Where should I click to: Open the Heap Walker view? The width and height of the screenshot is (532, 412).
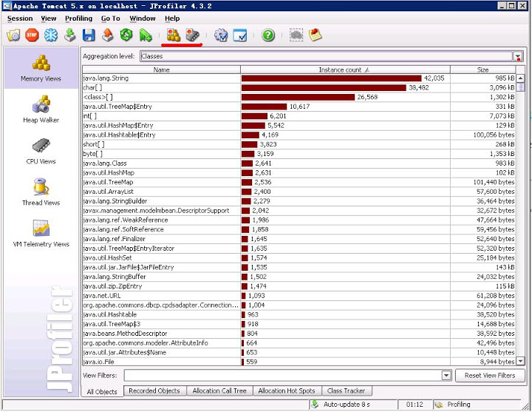click(x=41, y=109)
